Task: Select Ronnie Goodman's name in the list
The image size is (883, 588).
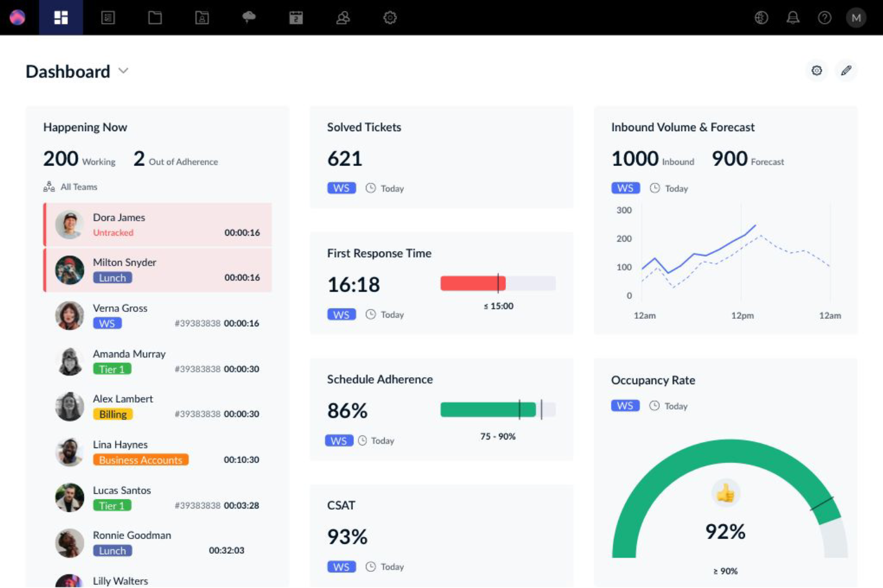Action: [x=132, y=535]
